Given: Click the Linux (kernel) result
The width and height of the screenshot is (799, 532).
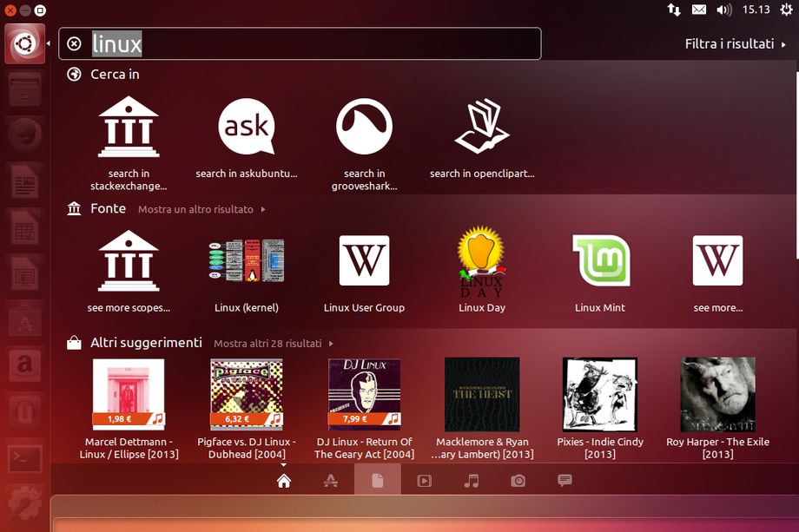Looking at the screenshot, I should (246, 261).
